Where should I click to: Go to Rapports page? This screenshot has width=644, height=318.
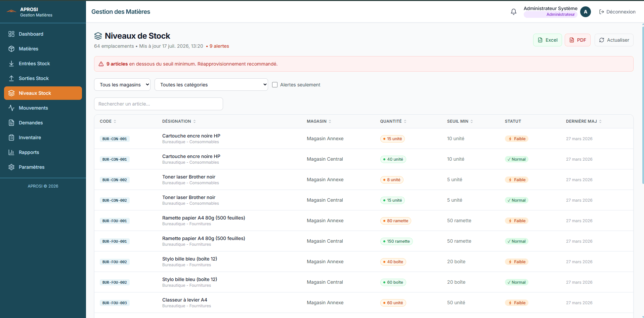pyautogui.click(x=43, y=152)
